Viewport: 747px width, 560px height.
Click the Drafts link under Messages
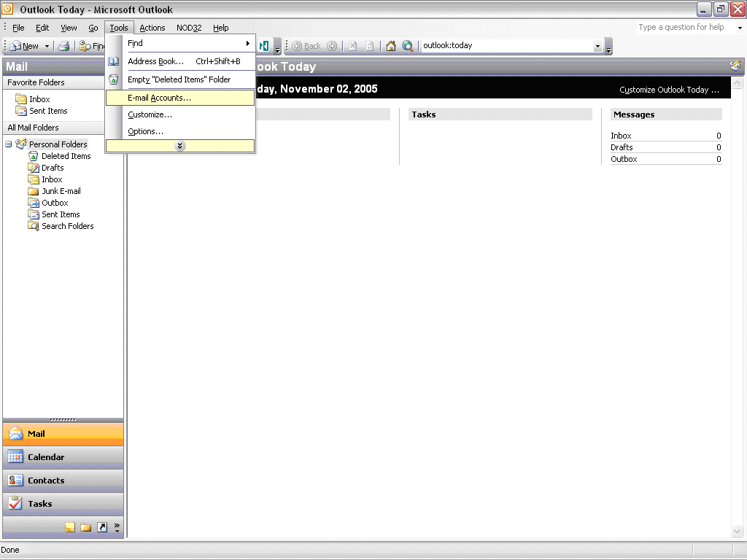point(622,147)
